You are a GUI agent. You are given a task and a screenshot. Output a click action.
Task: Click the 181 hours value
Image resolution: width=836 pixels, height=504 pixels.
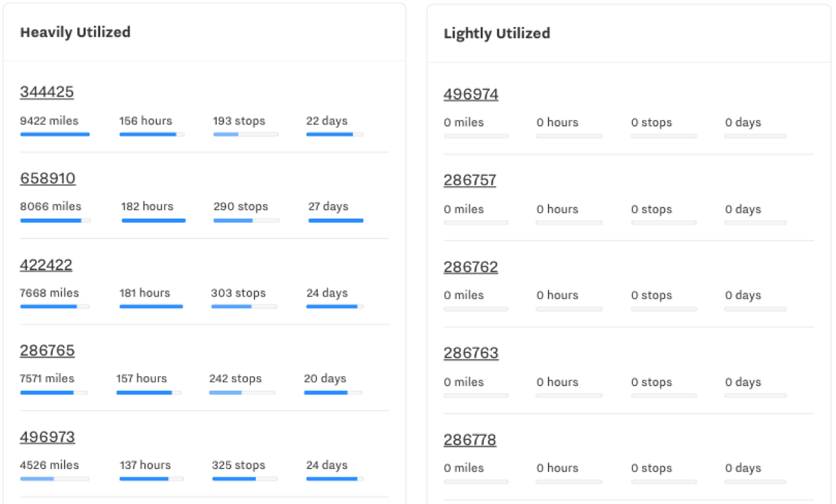tap(145, 293)
